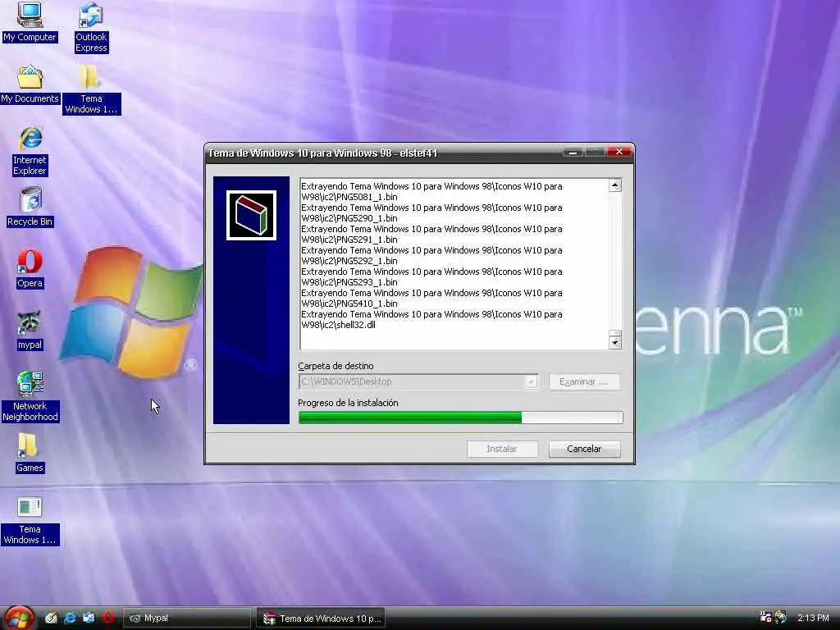
Task: Select the Tema Windows 1... file below Games
Action: (30, 521)
